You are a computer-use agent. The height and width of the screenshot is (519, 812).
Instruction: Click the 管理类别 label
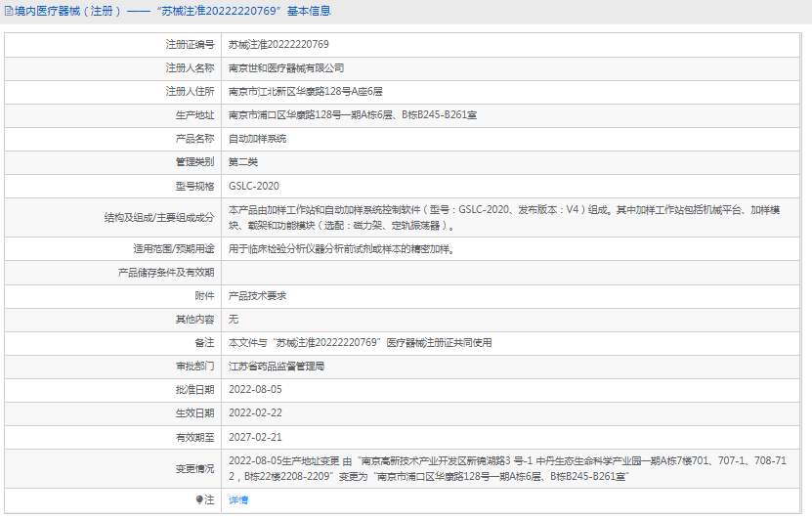(x=194, y=162)
